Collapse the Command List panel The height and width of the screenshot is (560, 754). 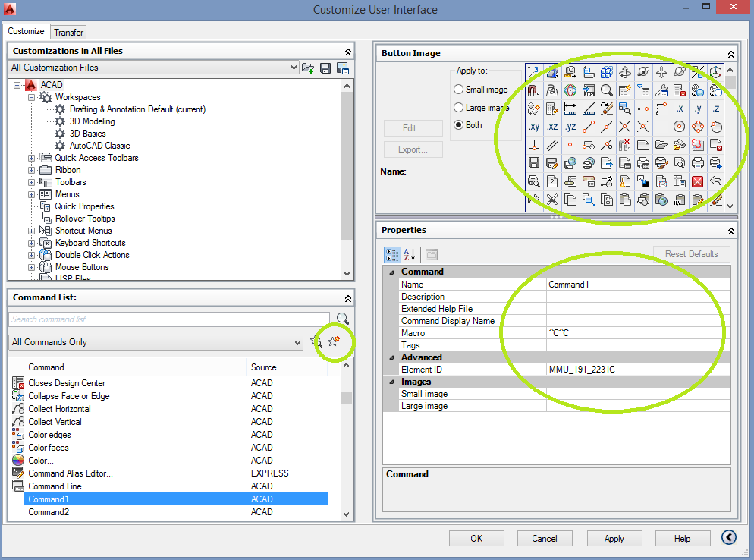point(347,298)
